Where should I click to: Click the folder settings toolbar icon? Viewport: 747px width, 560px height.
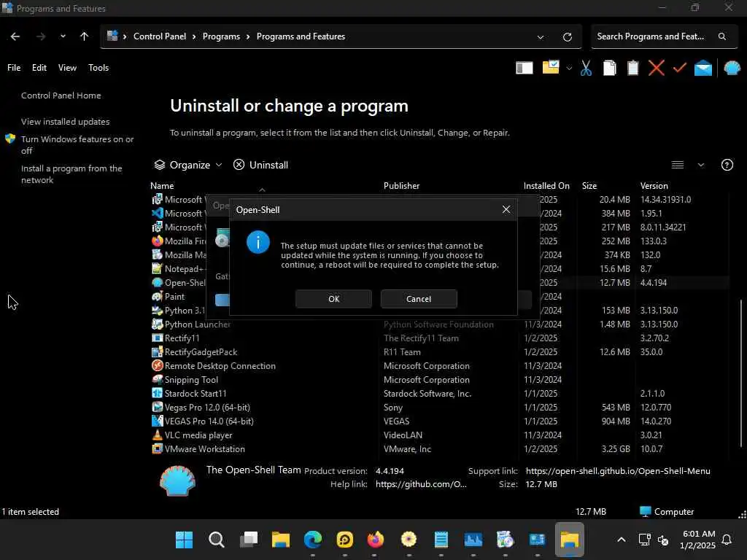point(551,67)
